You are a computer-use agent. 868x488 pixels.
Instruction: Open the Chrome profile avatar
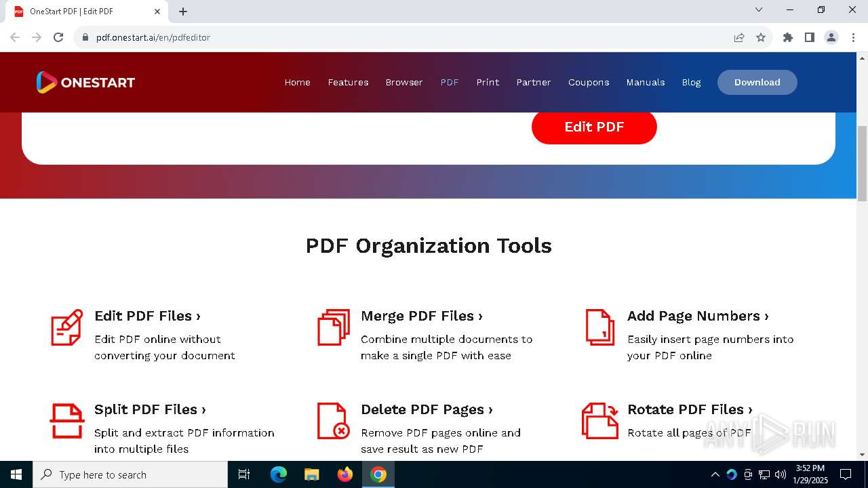click(x=831, y=37)
